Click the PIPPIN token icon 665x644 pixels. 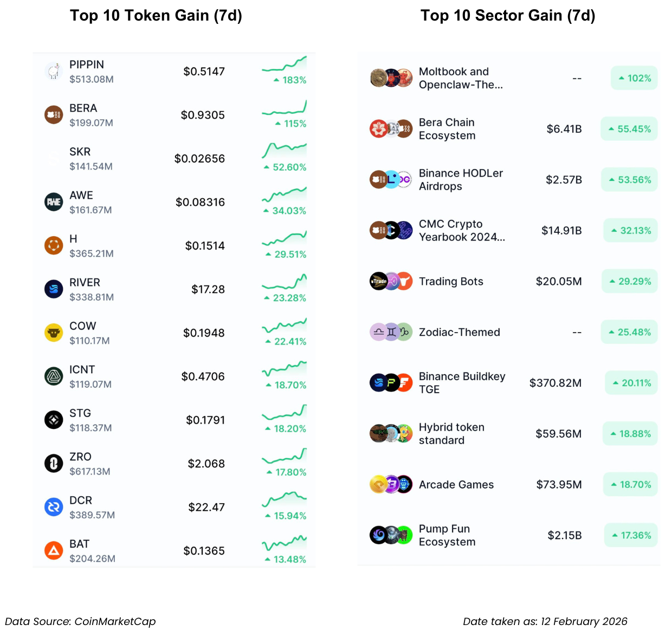coord(54,71)
